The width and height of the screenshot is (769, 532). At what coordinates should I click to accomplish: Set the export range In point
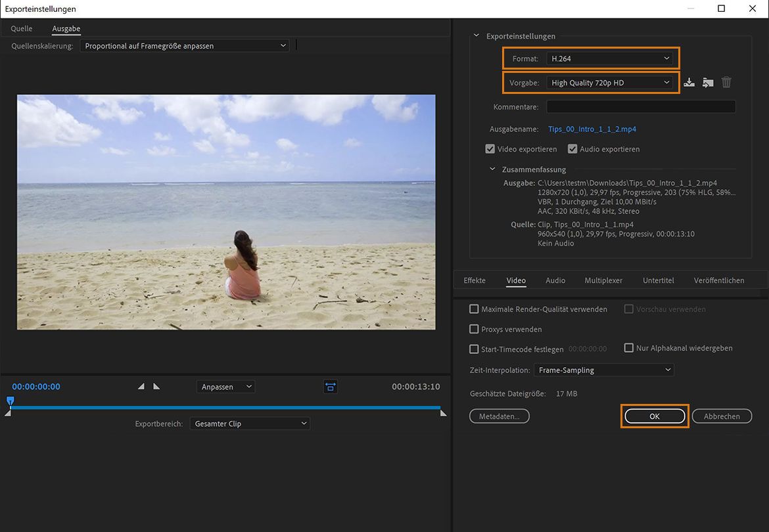pyautogui.click(x=141, y=386)
